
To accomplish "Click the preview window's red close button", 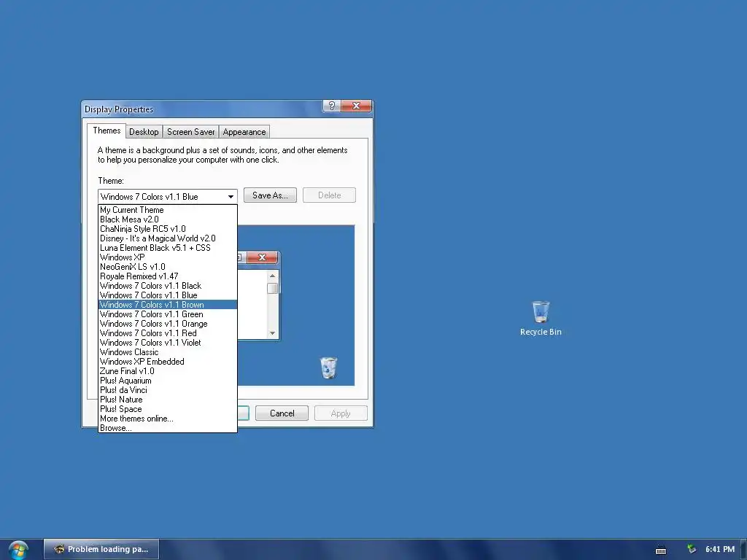I will point(262,257).
